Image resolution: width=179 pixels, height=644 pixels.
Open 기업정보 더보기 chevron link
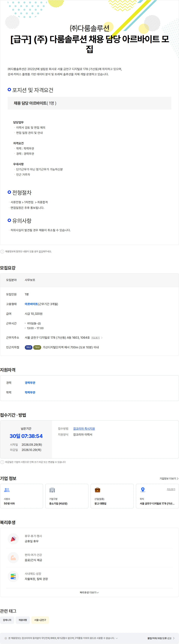[x=169, y=479]
